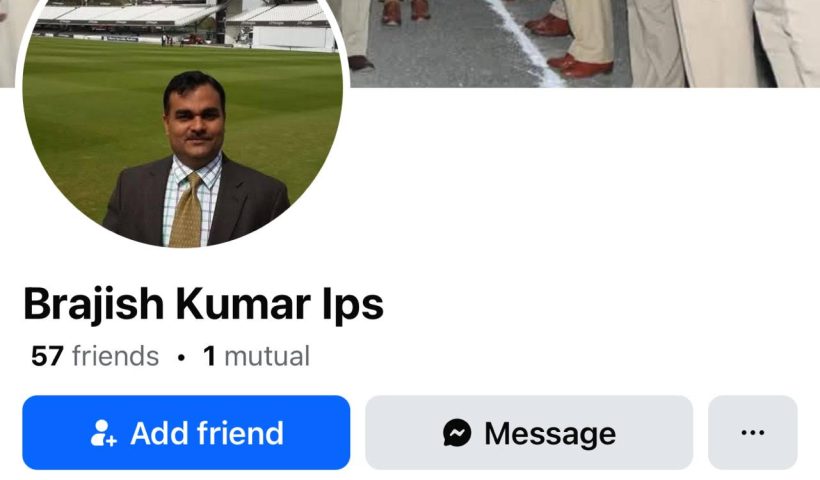The image size is (820, 480).
Task: Click the man's face in profile photo
Action: [x=195, y=123]
